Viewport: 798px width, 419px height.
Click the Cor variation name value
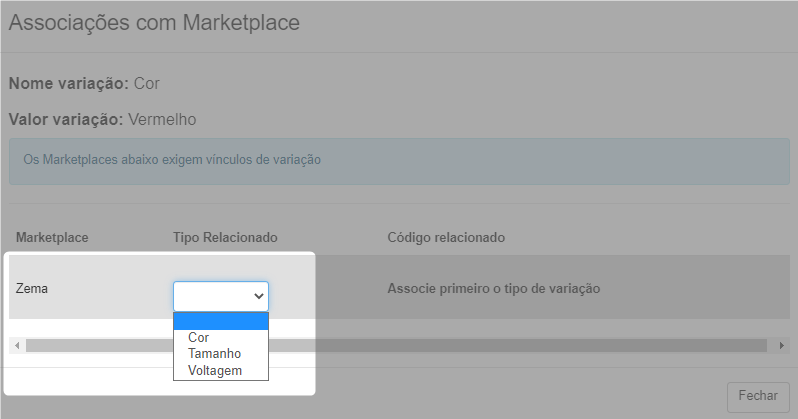pyautogui.click(x=147, y=83)
